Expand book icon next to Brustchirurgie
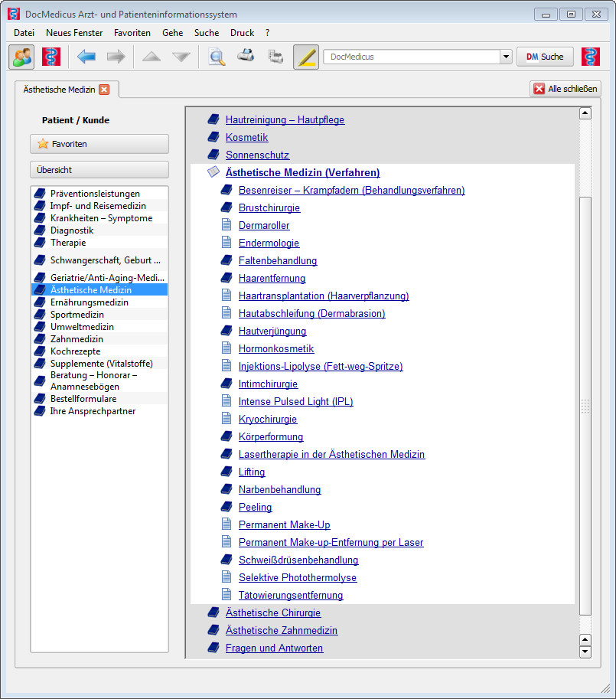 227,207
